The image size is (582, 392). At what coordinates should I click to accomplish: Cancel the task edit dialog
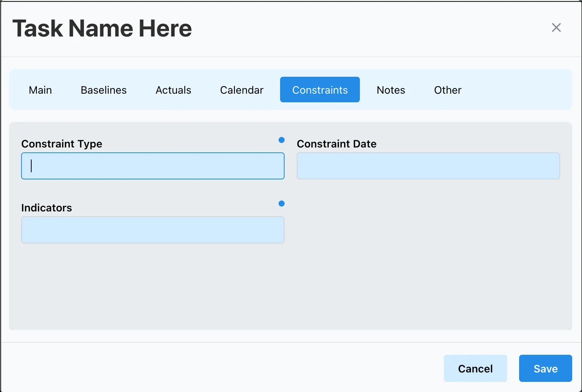[x=475, y=368]
